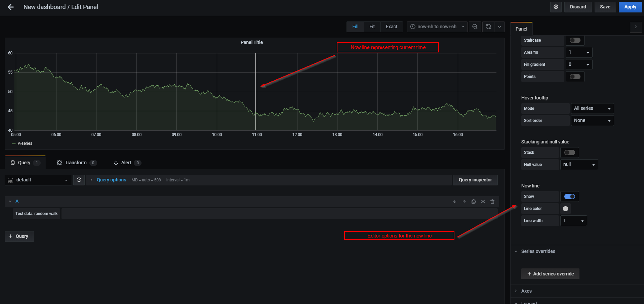This screenshot has width=644, height=304.
Task: Open the dashboard settings gear icon
Action: (x=556, y=7)
